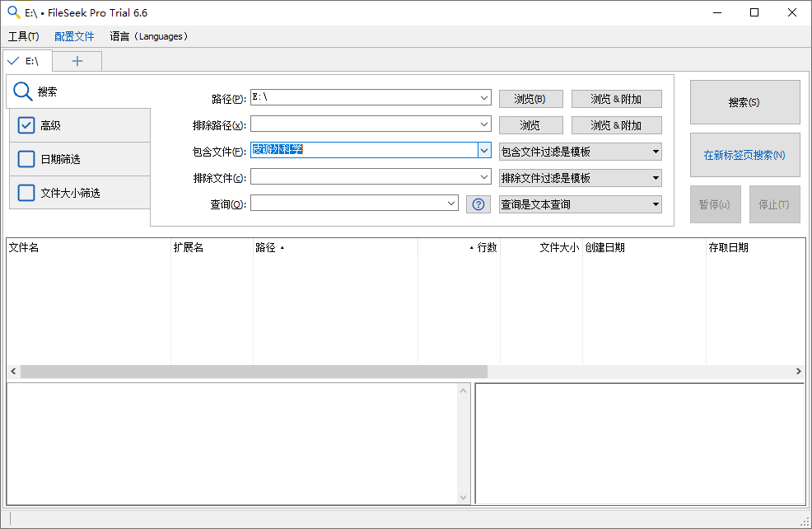Viewport: 812px width, 529px height.
Task: Open the 查询是文本查询 dropdown
Action: click(581, 204)
